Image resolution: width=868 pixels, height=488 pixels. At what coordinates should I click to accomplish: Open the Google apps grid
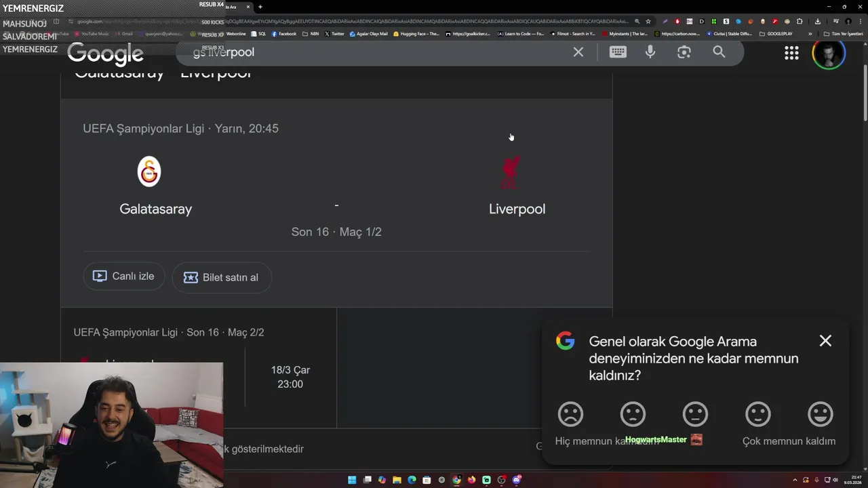pyautogui.click(x=791, y=53)
